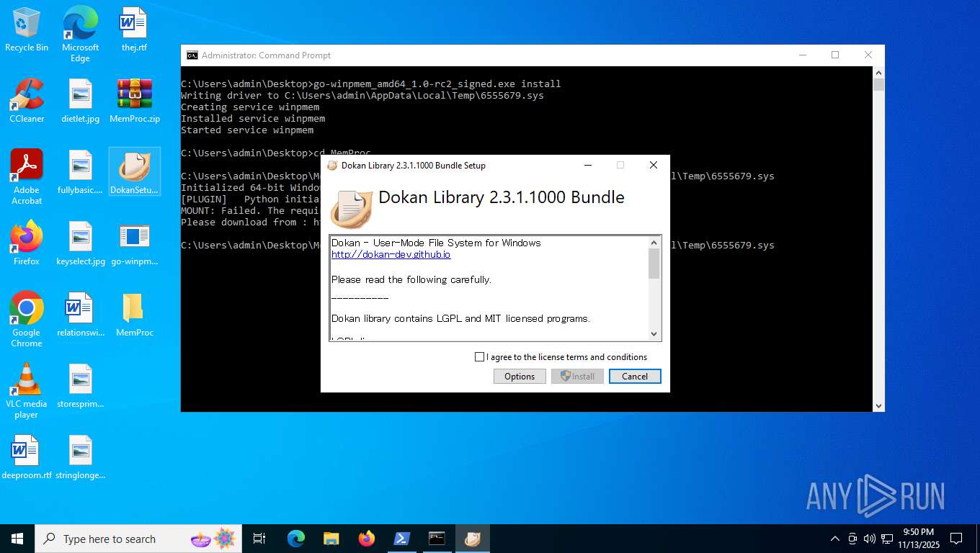Select the fullybasic image file

[x=80, y=172]
